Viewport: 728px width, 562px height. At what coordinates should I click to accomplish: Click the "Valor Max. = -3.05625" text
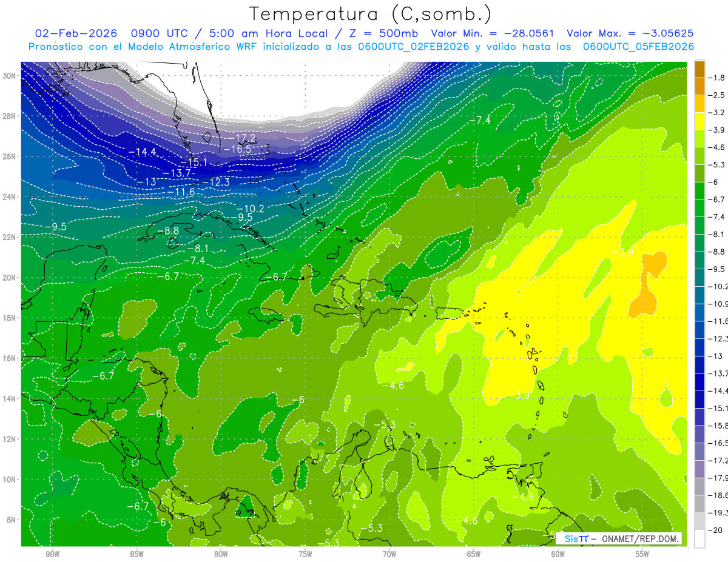(x=630, y=33)
